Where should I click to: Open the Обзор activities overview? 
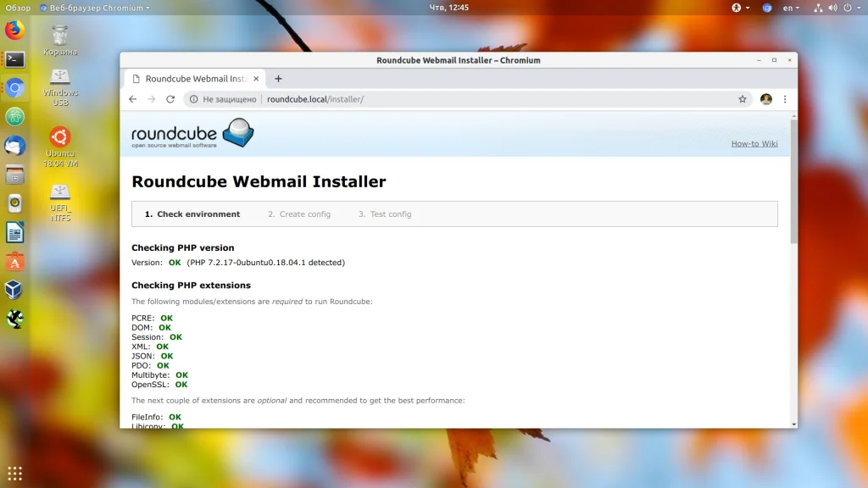click(x=18, y=8)
